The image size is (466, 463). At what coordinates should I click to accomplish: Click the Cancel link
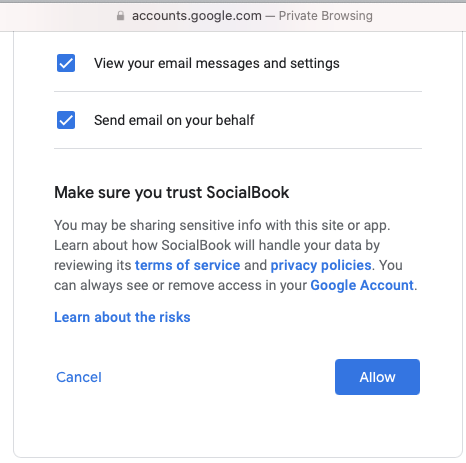pyautogui.click(x=79, y=377)
